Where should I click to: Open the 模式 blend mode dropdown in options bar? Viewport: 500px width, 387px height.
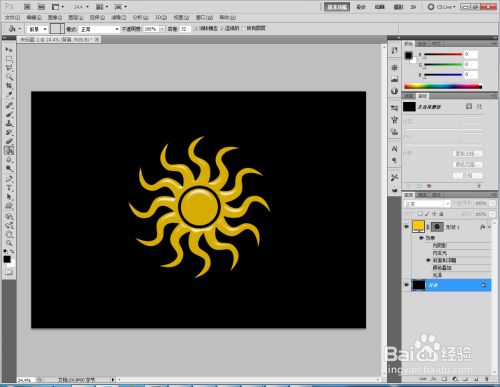coord(99,29)
